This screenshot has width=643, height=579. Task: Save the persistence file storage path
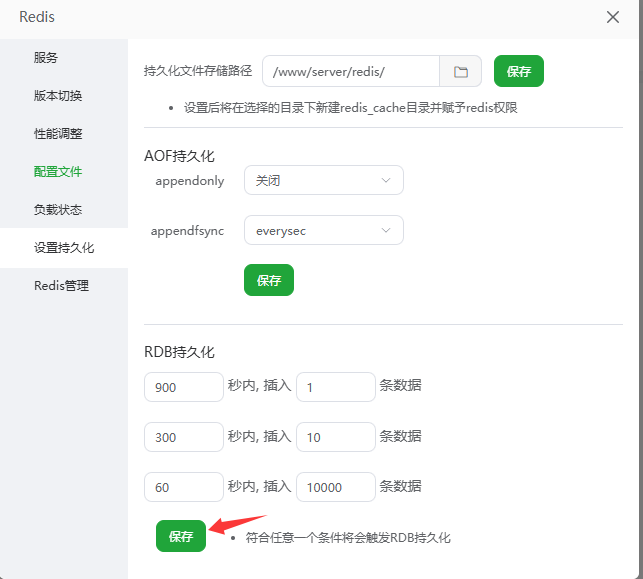tap(519, 71)
